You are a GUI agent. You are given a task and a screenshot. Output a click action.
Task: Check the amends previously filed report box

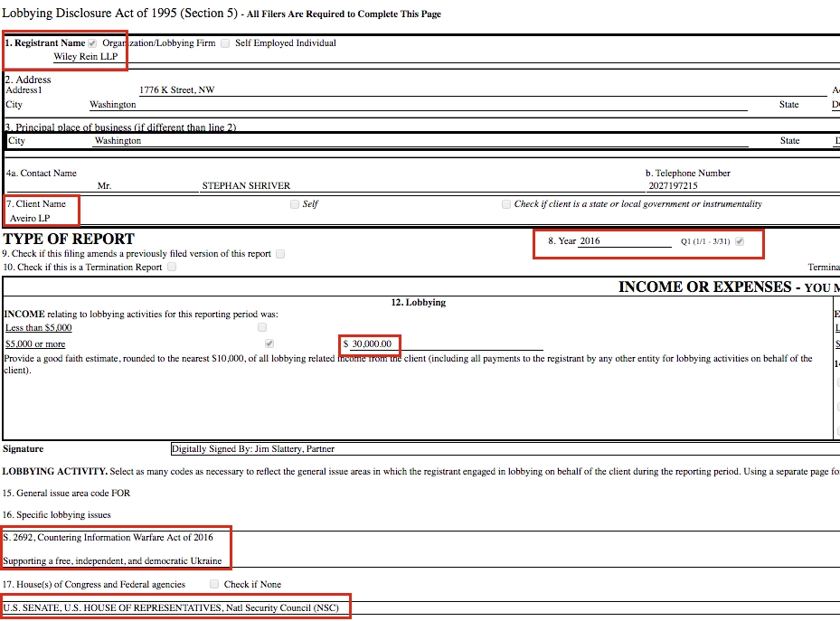tap(280, 254)
